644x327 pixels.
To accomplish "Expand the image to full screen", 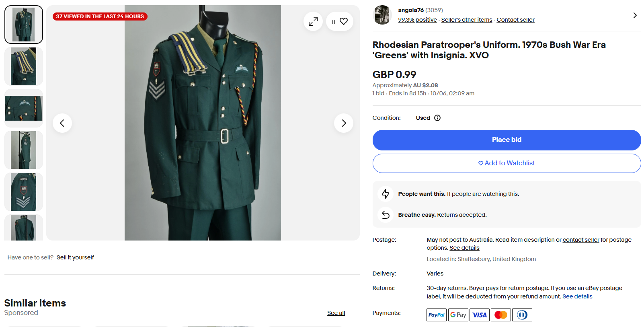I will point(313,21).
